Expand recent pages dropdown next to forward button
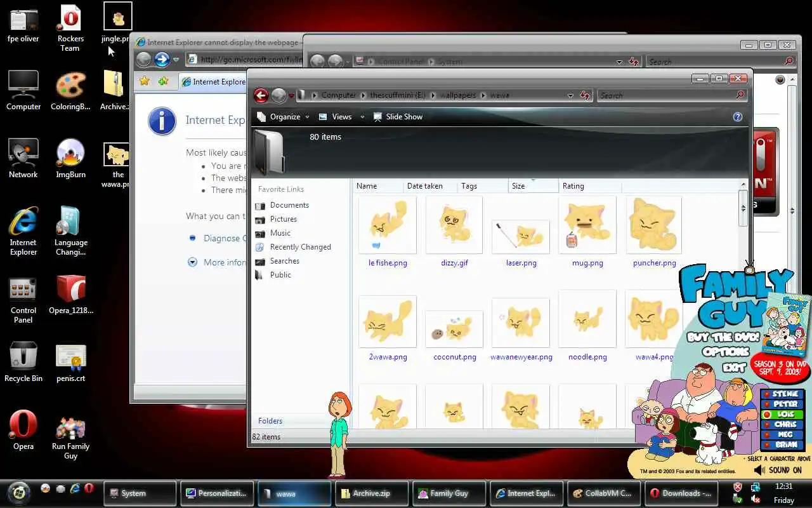 point(291,96)
